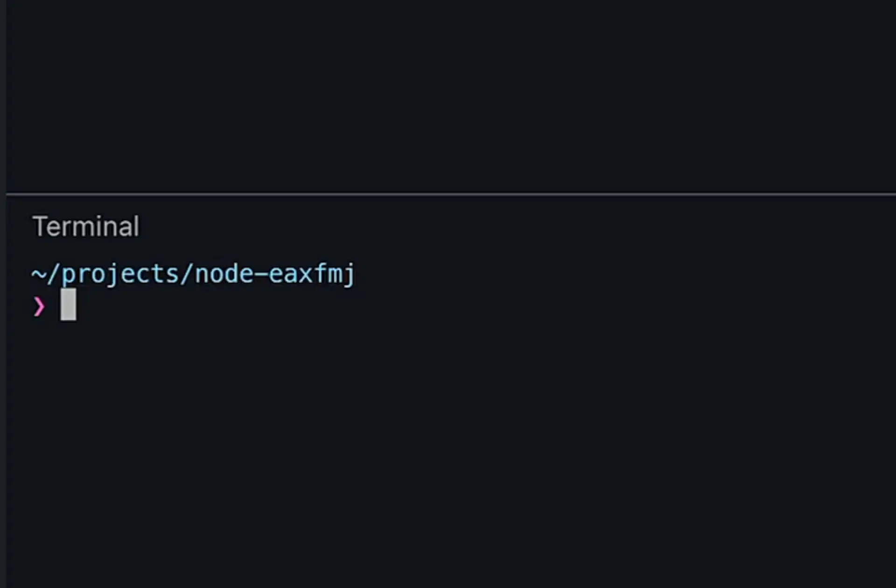Click the eaxfmj suffix of folder name
Image resolution: width=896 pixels, height=588 pixels.
point(312,274)
